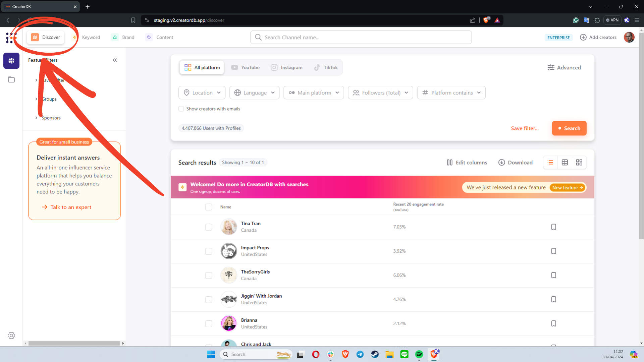Click the globe discover sidebar icon

pyautogui.click(x=11, y=61)
